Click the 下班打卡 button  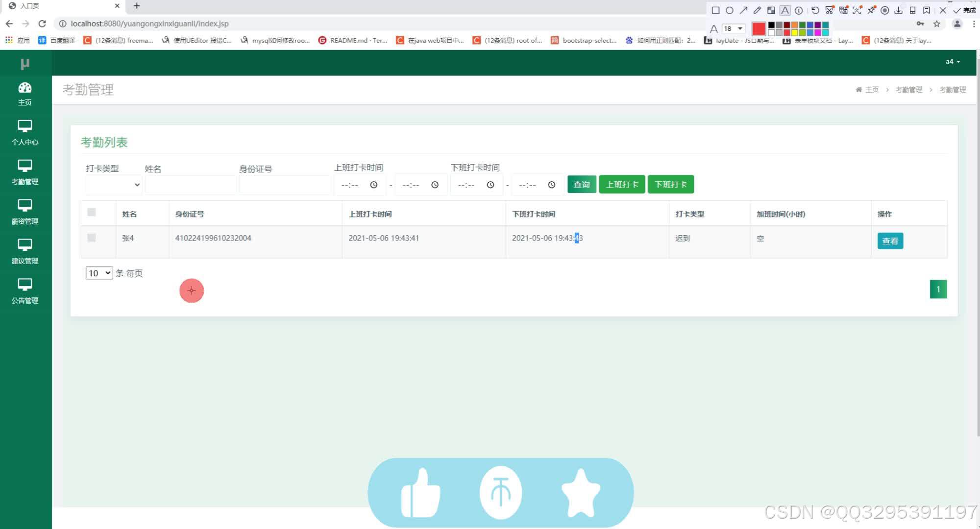pos(671,184)
